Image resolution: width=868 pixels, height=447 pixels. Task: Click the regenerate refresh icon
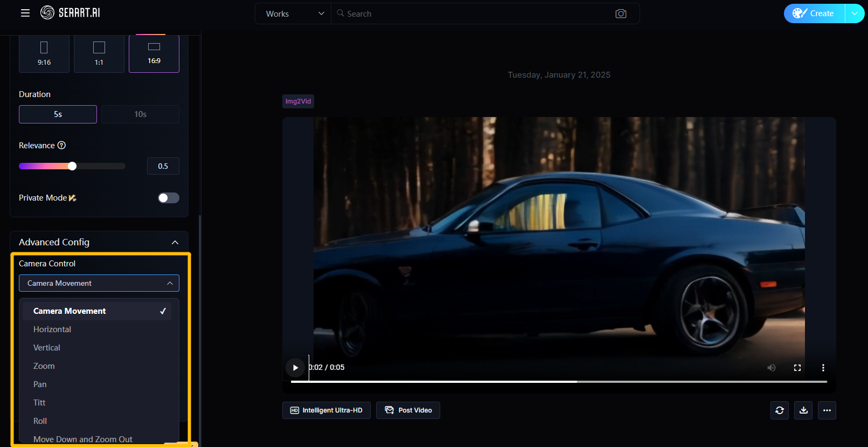780,410
